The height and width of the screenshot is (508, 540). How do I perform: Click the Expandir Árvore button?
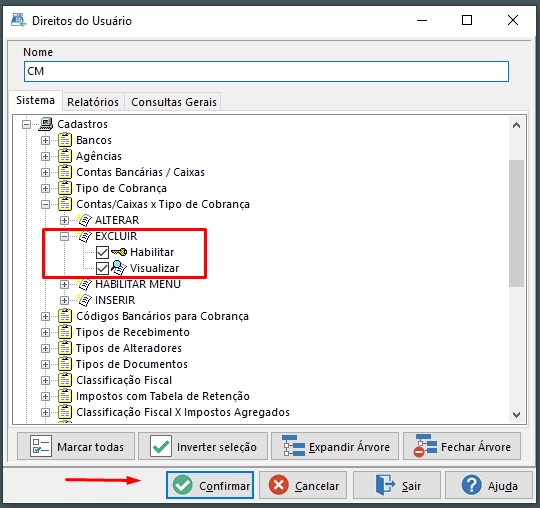[335, 447]
